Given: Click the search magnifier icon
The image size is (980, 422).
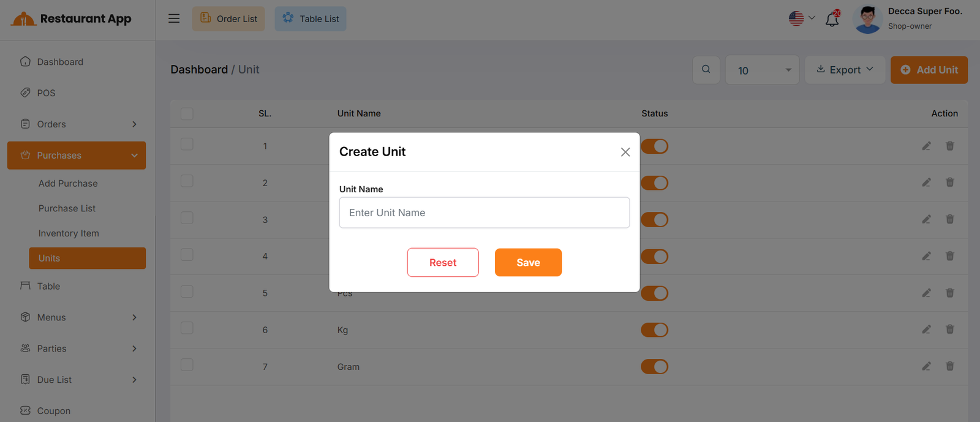Looking at the screenshot, I should (706, 70).
